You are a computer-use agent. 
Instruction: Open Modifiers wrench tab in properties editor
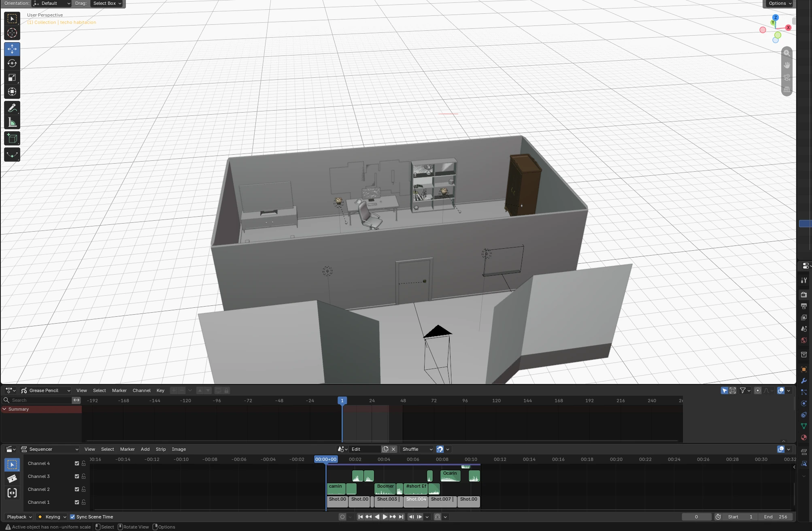(804, 381)
